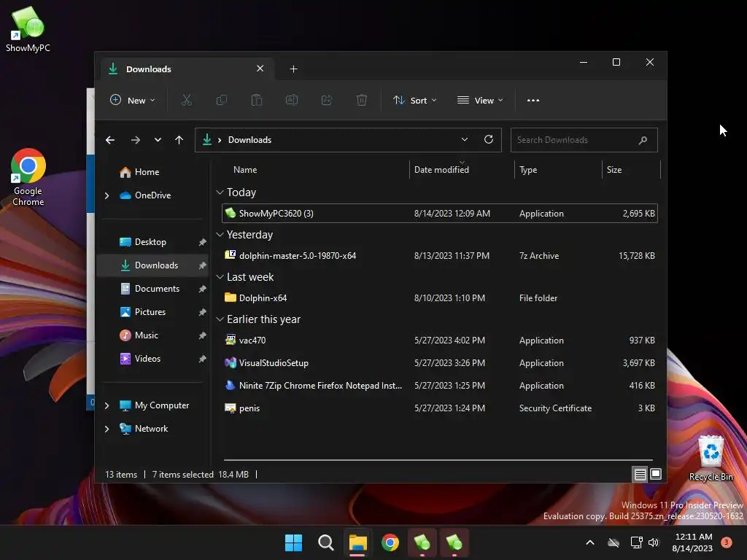Switch to details view icon in status bar
Screen dimensions: 747x560
tap(640, 474)
